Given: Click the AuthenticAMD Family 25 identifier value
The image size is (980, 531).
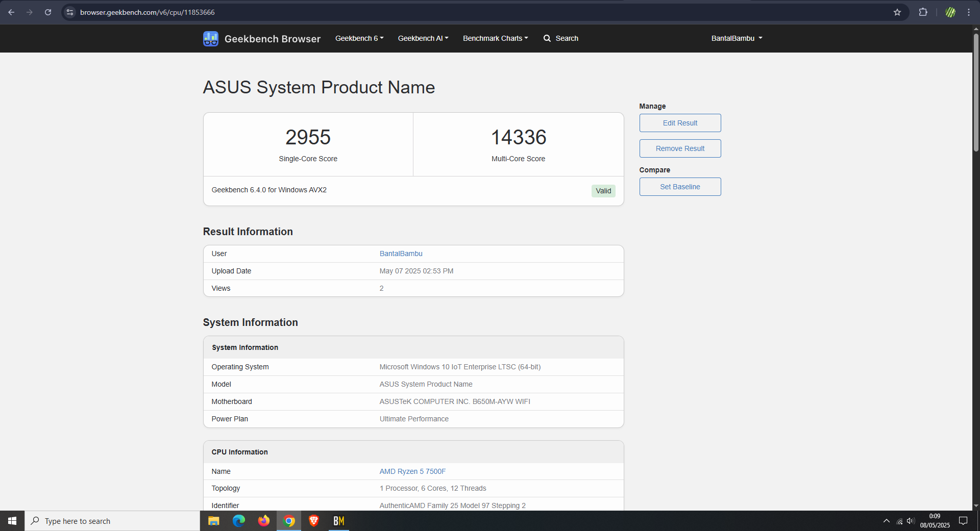Looking at the screenshot, I should click(452, 505).
